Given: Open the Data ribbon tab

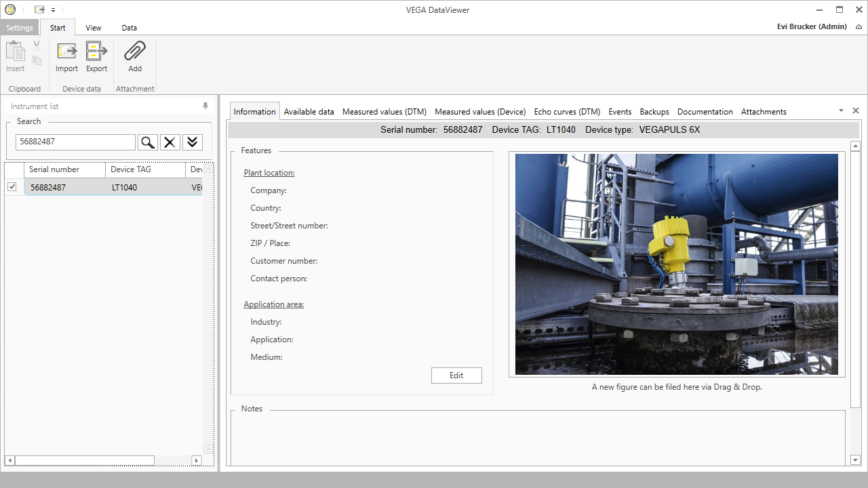Looking at the screenshot, I should click(x=129, y=28).
